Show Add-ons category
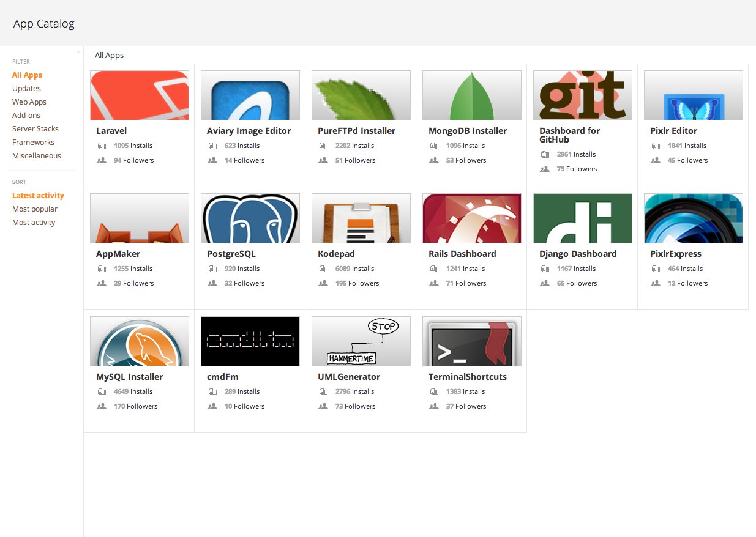The width and height of the screenshot is (756, 537). pos(26,116)
